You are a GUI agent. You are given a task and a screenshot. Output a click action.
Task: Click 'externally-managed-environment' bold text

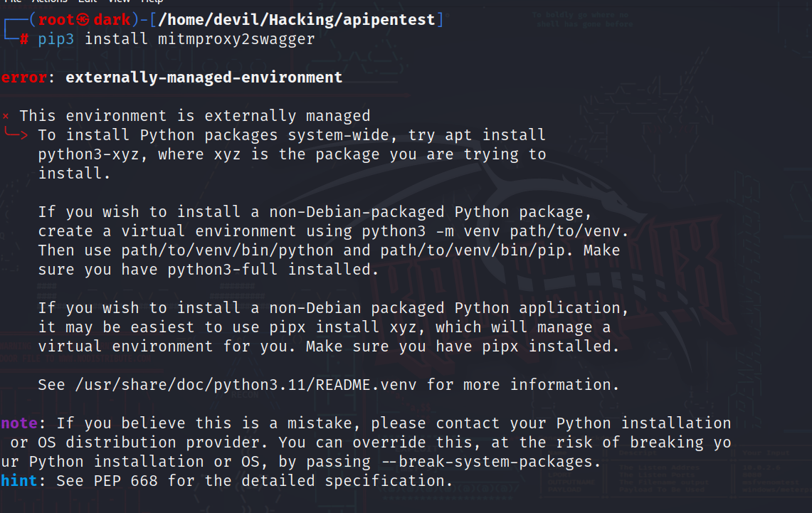(x=204, y=78)
